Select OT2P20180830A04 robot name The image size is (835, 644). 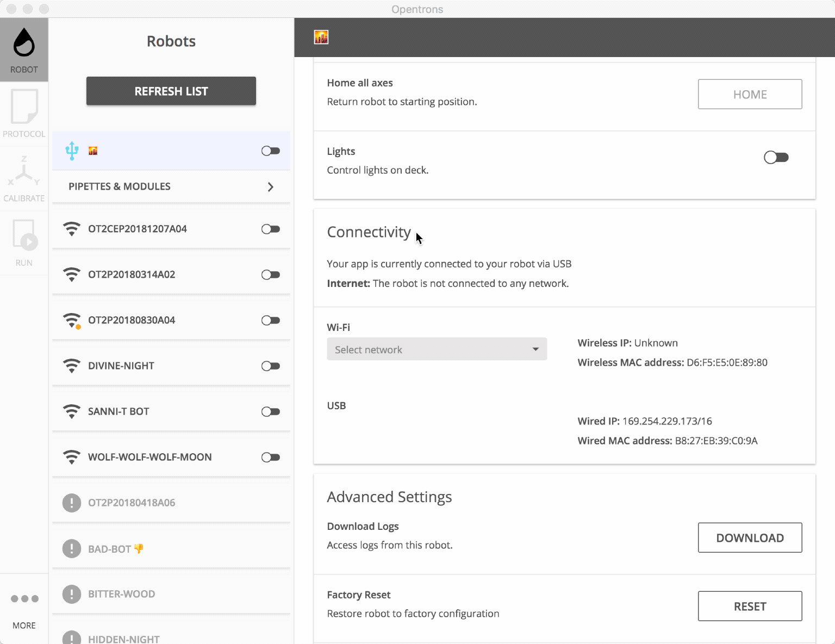pos(132,320)
